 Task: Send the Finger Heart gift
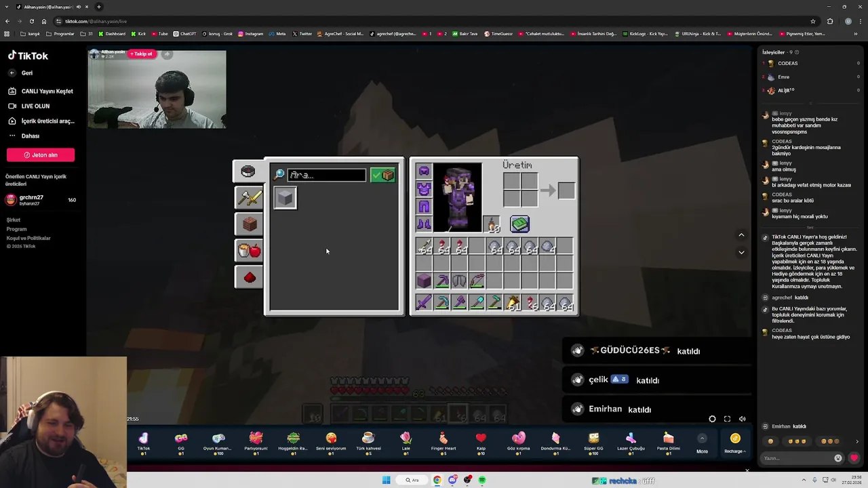[443, 443]
